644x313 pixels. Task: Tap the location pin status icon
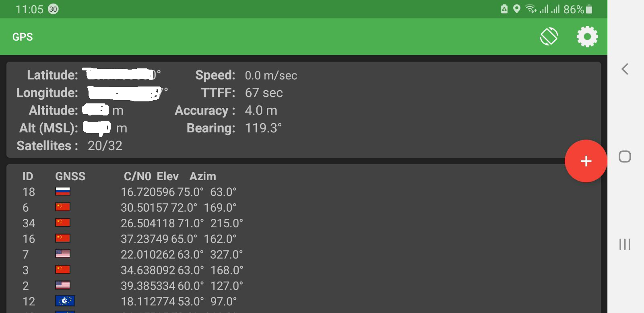517,9
